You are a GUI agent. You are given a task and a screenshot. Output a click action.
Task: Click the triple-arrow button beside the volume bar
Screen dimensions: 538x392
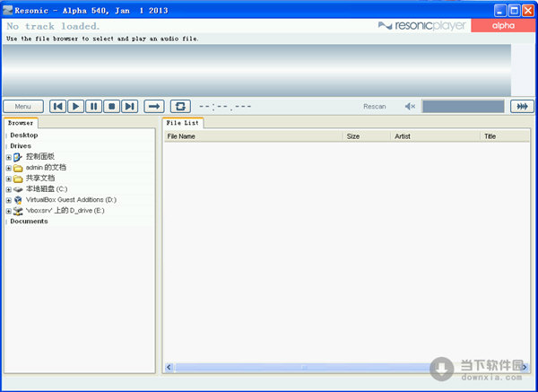pos(522,107)
